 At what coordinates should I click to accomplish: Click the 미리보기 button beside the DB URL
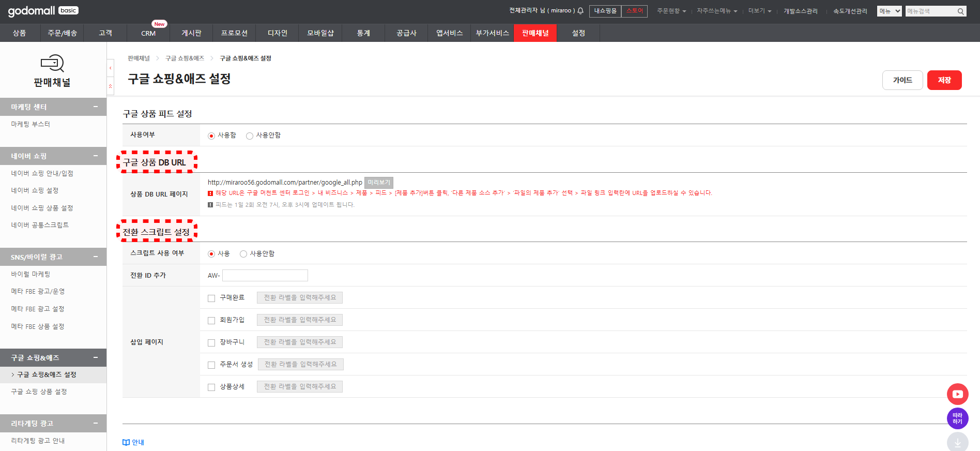point(379,183)
